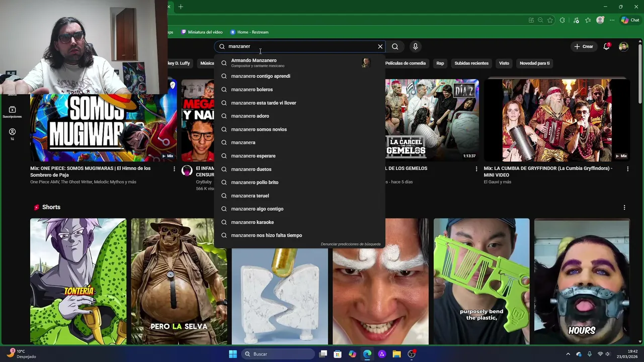The height and width of the screenshot is (362, 644).
Task: Choose suggestion manzanero duetos
Action: click(x=300, y=169)
